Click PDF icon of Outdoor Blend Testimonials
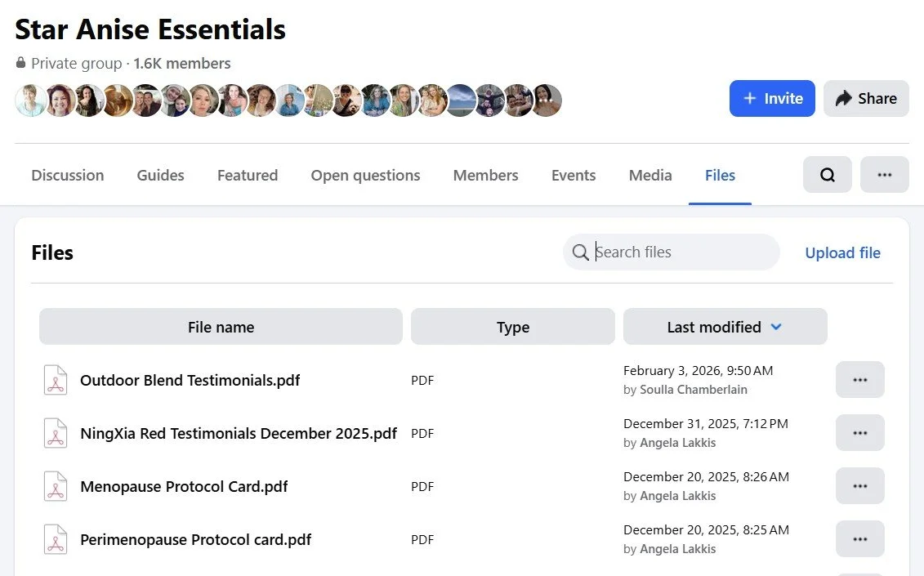The height and width of the screenshot is (576, 924). pyautogui.click(x=56, y=381)
